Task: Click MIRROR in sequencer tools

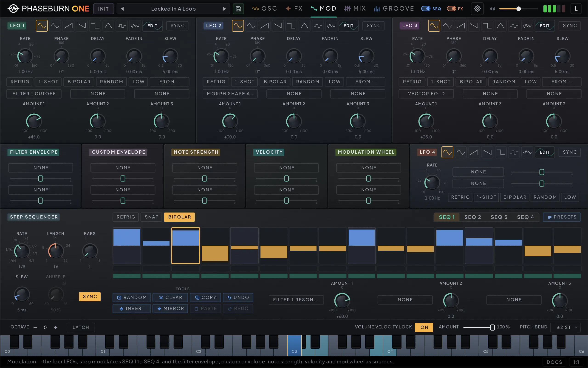Action: [170, 308]
